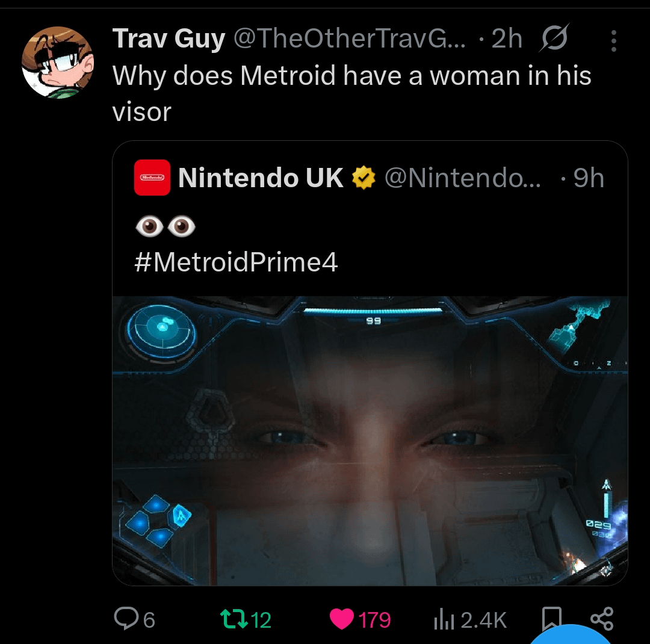Expand the Metroid Prime 4 visor image
Screen dimensions: 650x644
(370, 440)
